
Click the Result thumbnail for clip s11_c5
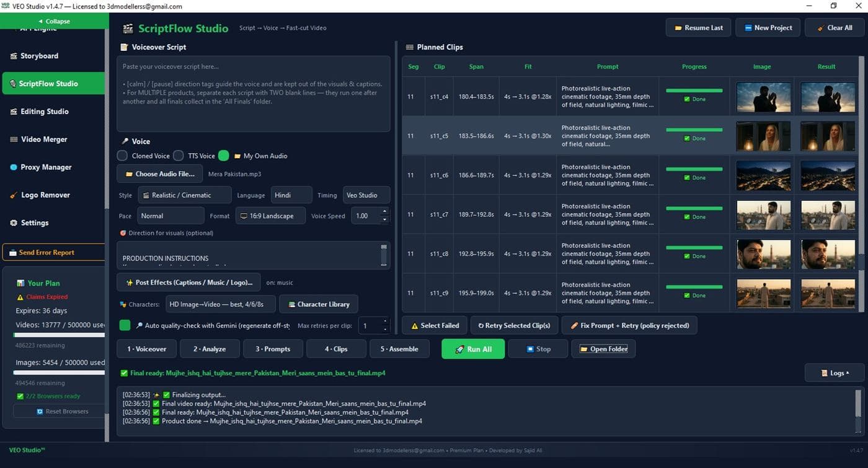[x=827, y=136]
